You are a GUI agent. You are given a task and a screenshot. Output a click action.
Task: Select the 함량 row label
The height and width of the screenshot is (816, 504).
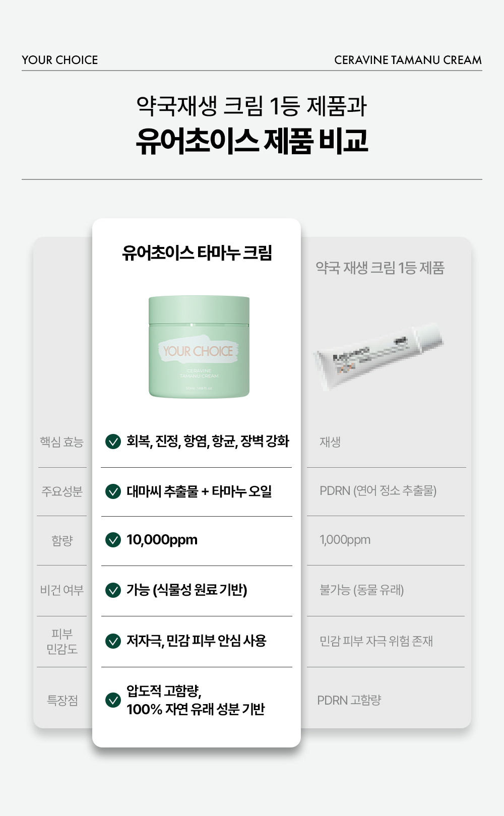point(62,540)
